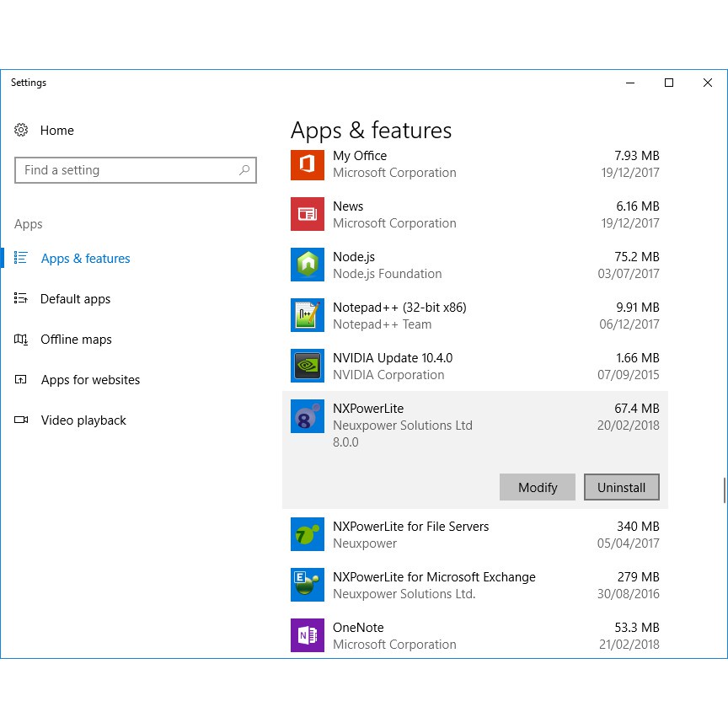Click the Notepad++ app icon

coord(307,315)
